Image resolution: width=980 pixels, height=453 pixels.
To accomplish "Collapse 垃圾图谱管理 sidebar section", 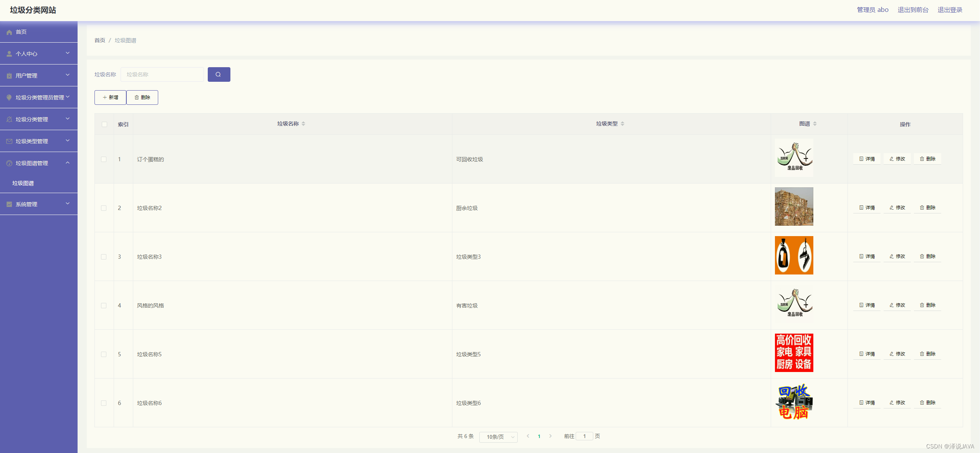I will pos(38,163).
